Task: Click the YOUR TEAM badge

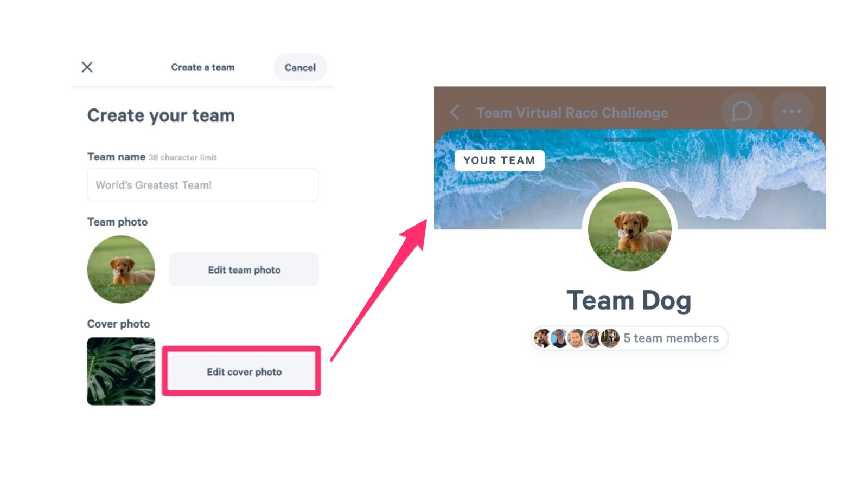Action: tap(499, 160)
